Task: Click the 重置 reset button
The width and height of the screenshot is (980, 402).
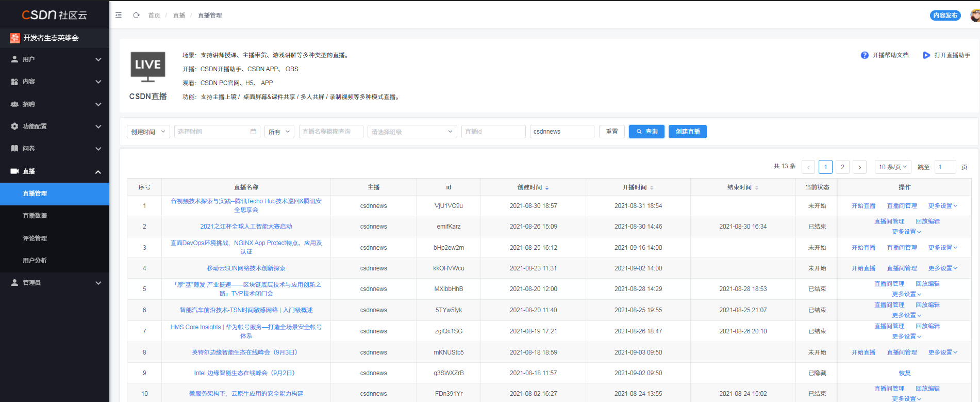Action: coord(612,132)
